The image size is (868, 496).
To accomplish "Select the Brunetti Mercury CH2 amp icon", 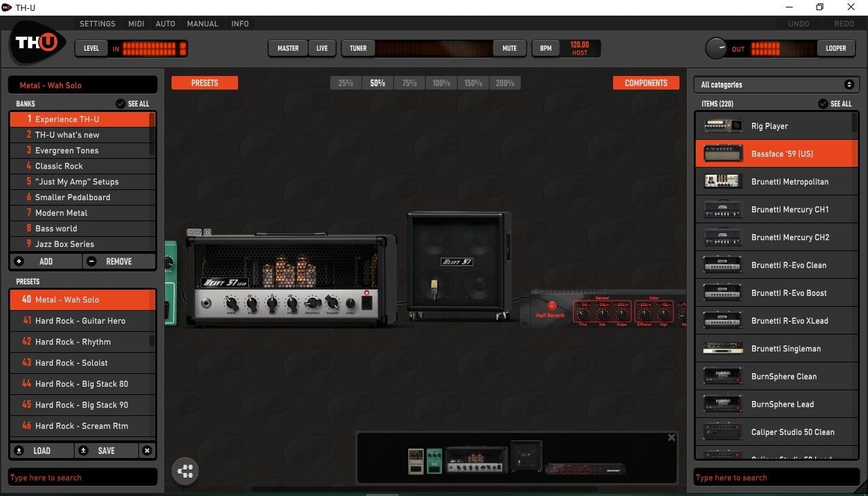I will [723, 237].
